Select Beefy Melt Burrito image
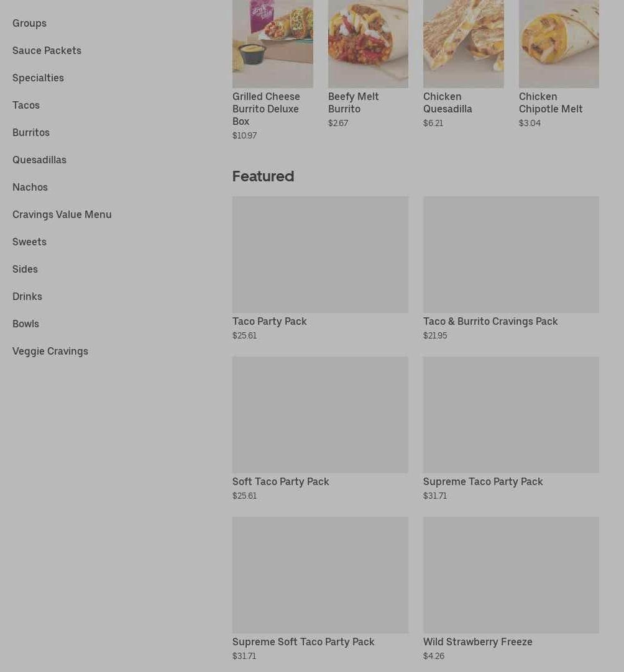Viewport: 624px width, 672px height. coord(368,43)
